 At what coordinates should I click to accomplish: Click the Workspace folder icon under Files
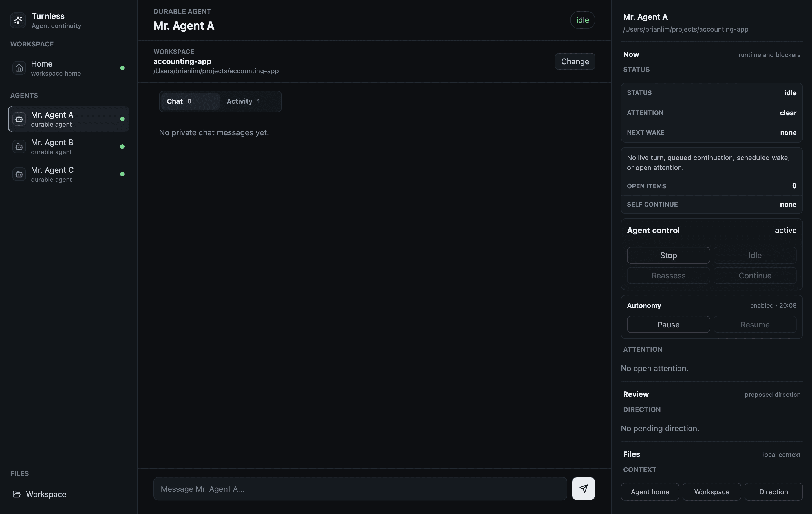pos(17,494)
